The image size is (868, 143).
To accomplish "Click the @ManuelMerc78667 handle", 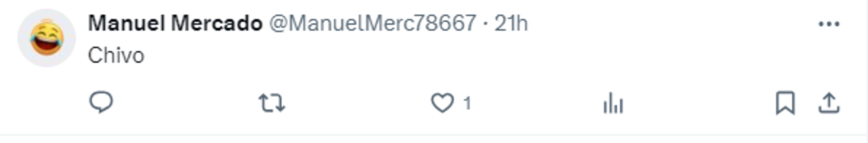I will (x=372, y=24).
